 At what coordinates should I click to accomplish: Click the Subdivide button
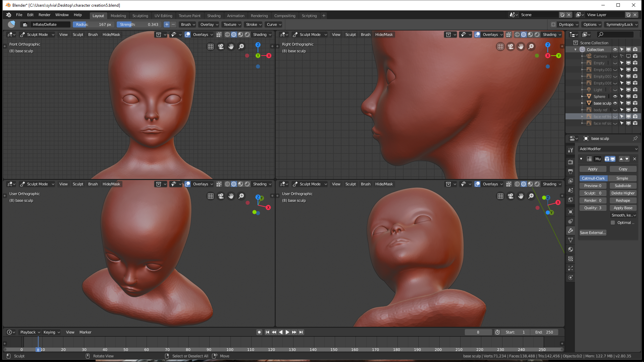tap(623, 186)
